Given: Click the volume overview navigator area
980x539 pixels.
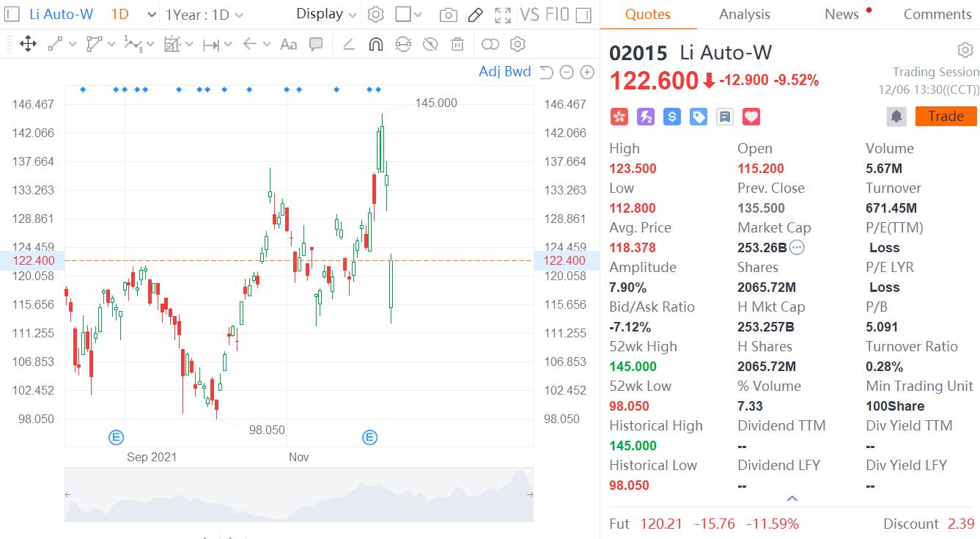Looking at the screenshot, I should click(x=299, y=495).
